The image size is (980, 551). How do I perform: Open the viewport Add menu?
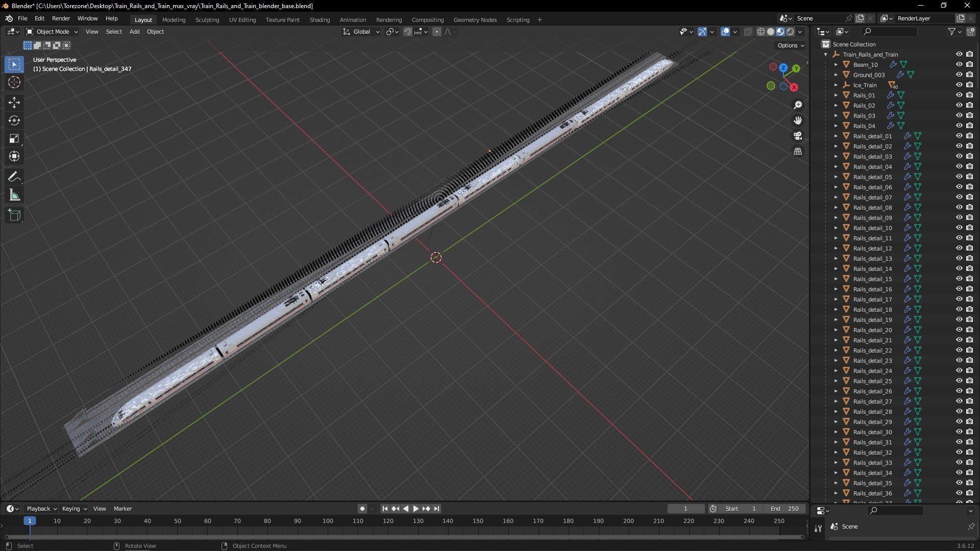[x=134, y=32]
